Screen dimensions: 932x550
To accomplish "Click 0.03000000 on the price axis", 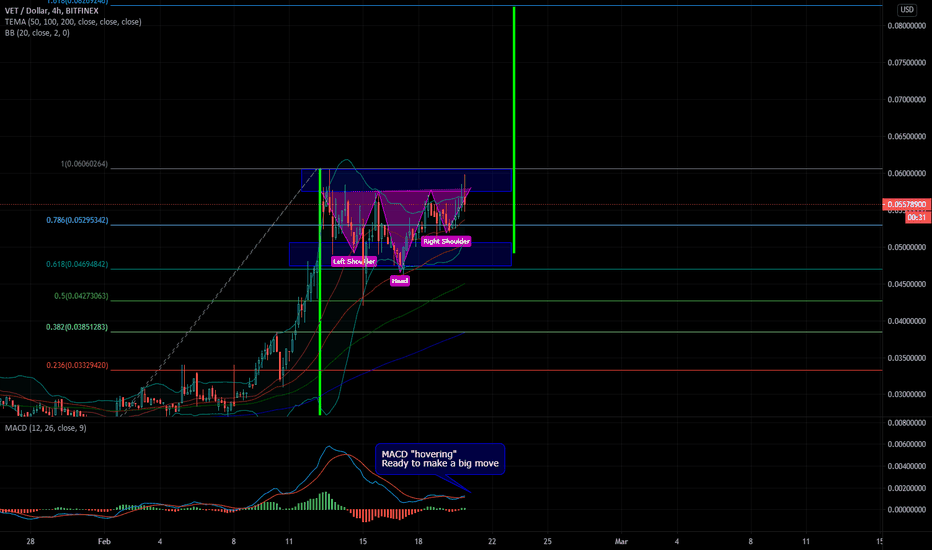I will (906, 394).
